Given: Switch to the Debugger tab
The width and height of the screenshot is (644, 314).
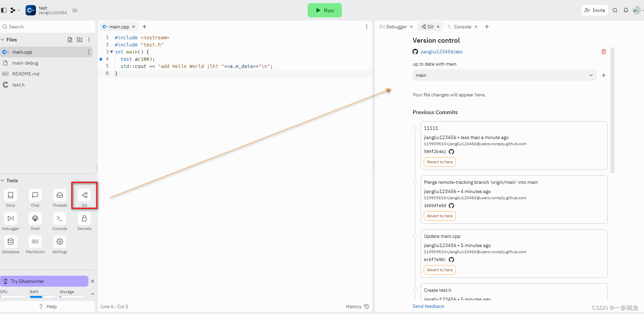Looking at the screenshot, I should click(x=395, y=27).
